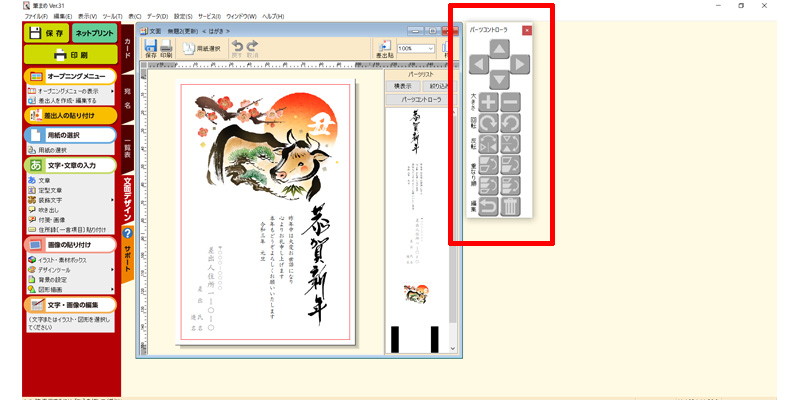Expand 図形描画 submenu
Screen dimensions: 800x400
[x=112, y=289]
